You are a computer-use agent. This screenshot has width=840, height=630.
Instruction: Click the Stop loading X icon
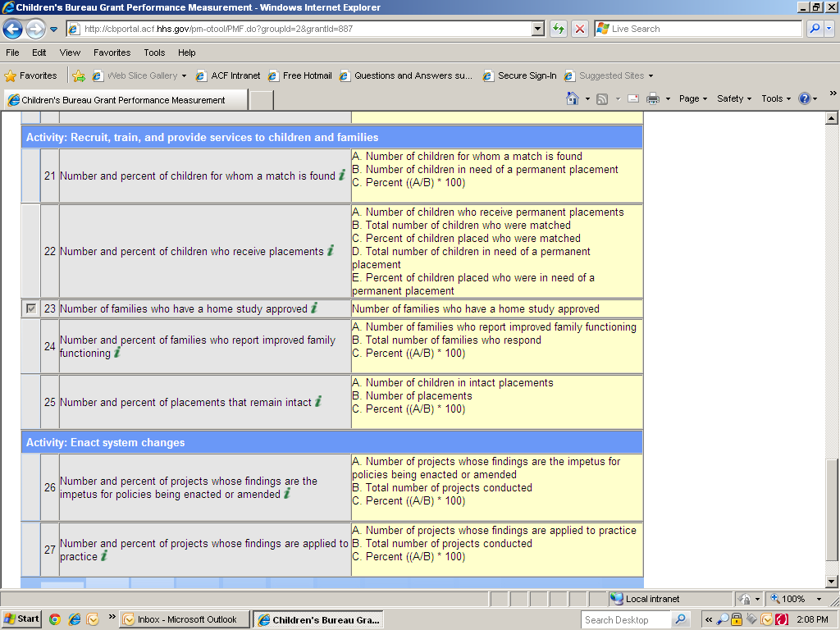(x=580, y=29)
